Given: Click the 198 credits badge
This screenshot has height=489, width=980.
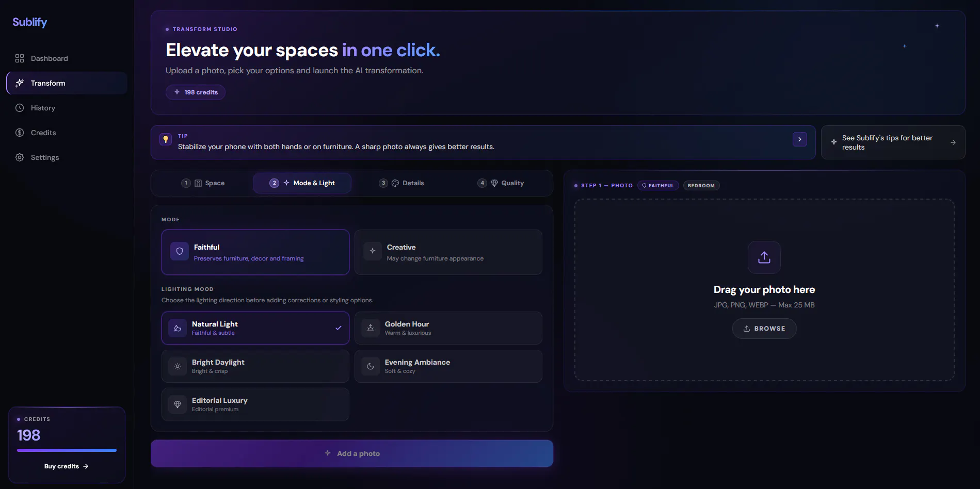Looking at the screenshot, I should [196, 92].
